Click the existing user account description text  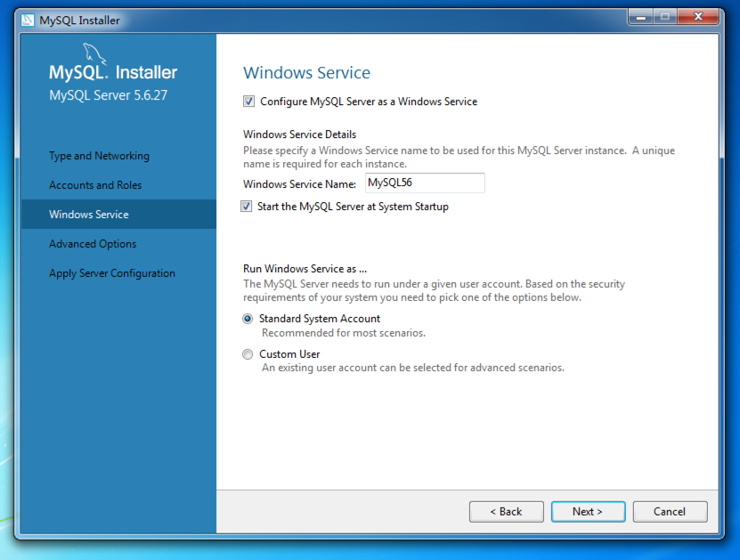tap(413, 368)
